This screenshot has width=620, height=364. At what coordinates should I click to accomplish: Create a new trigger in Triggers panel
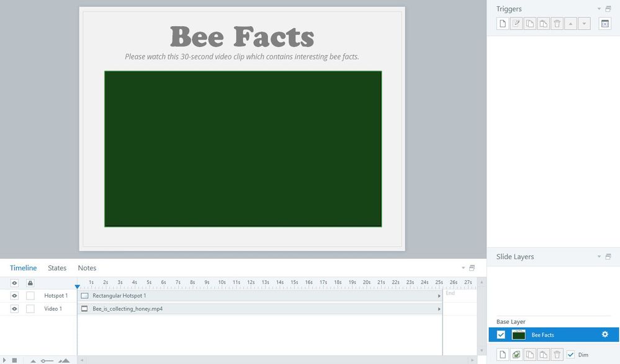coord(503,24)
